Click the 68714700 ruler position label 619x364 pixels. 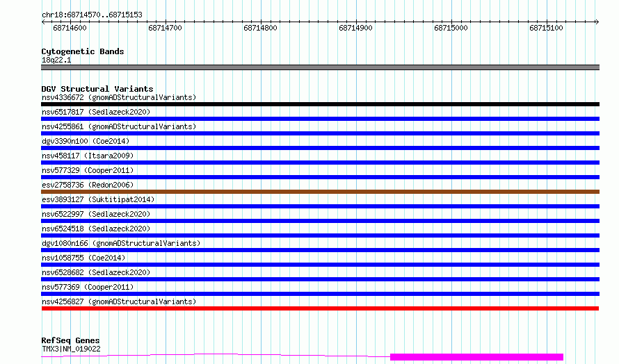point(165,28)
